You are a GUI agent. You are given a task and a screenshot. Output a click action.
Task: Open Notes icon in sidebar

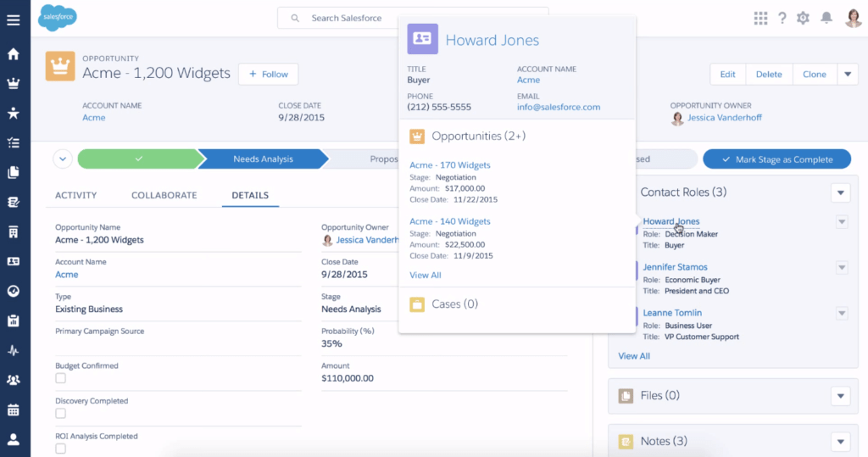14,202
